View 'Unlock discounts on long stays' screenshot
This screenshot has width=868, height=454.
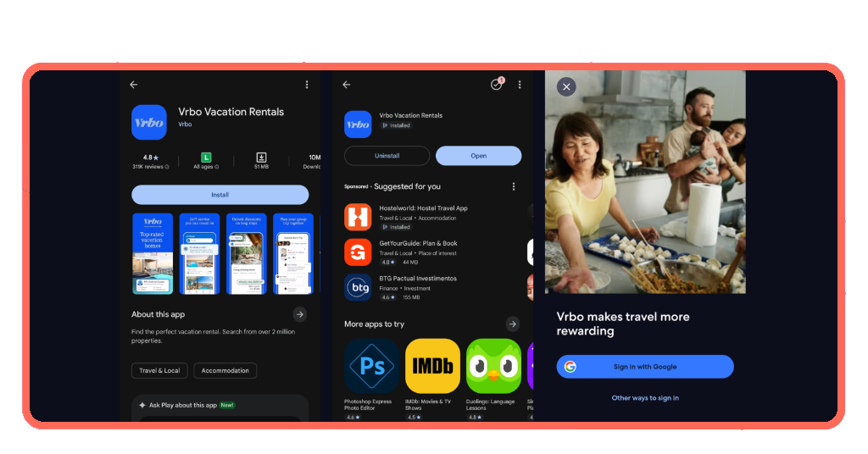point(247,254)
